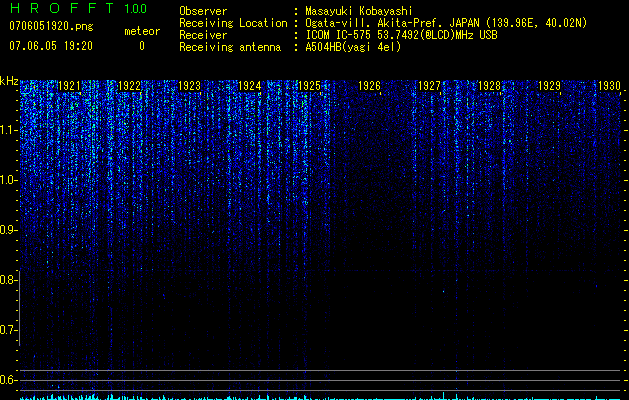629x400 pixels.
Task: Click the 1925 time marker
Action: pyautogui.click(x=309, y=86)
